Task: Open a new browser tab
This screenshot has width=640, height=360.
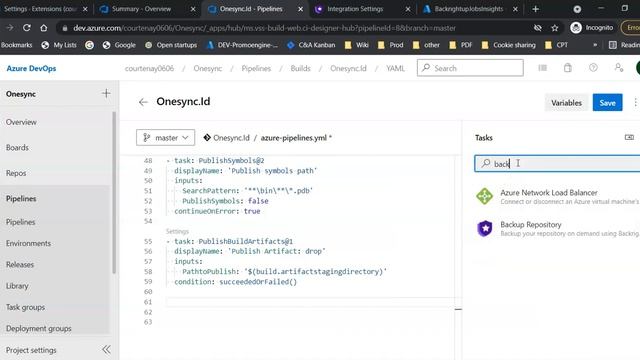Action: pyautogui.click(x=536, y=9)
